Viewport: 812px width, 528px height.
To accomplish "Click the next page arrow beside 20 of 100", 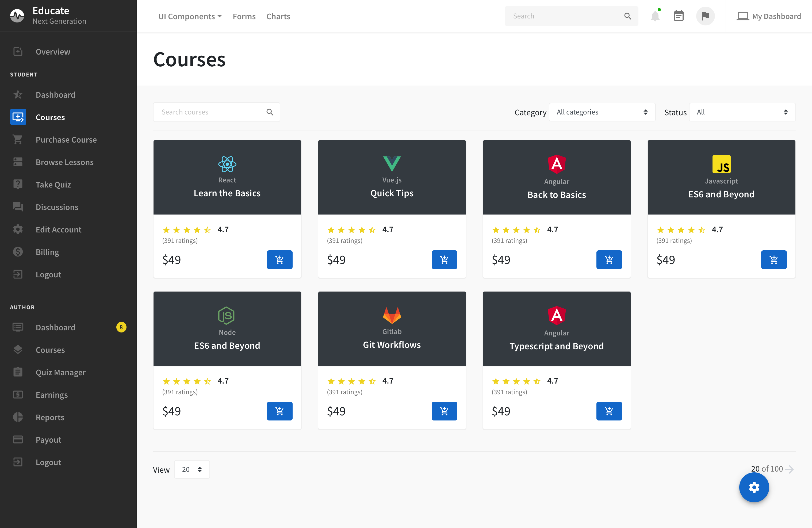I will [790, 469].
